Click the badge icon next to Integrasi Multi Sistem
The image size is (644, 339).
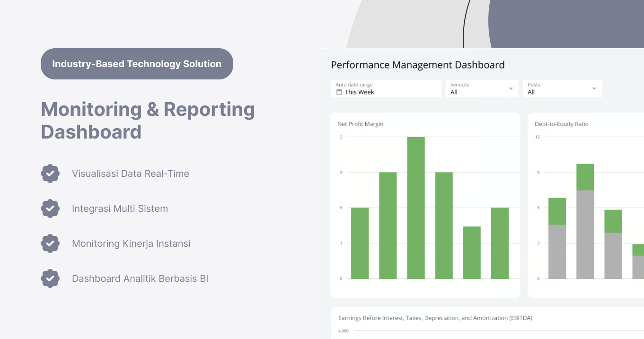[x=50, y=209]
